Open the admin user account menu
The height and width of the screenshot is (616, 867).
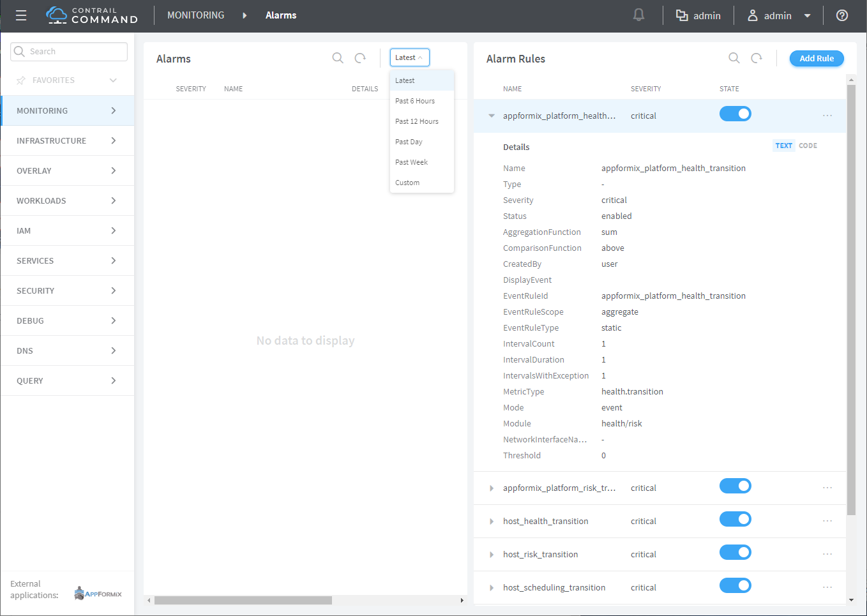point(779,15)
